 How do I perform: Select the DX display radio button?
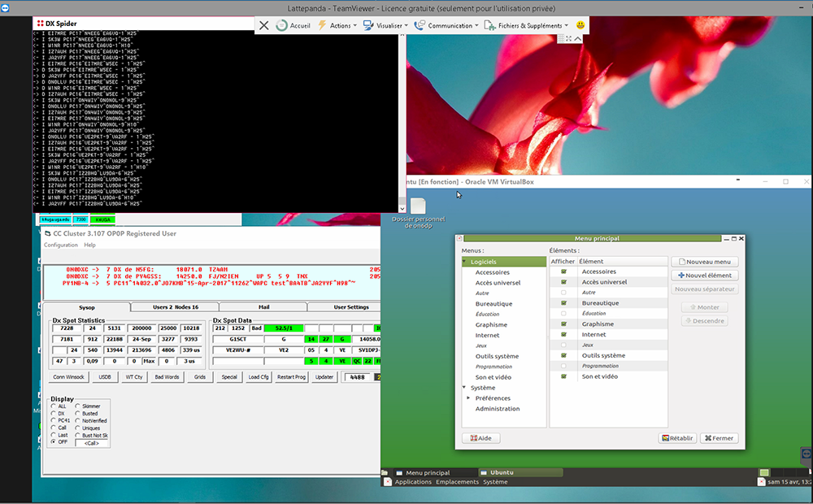(x=54, y=413)
